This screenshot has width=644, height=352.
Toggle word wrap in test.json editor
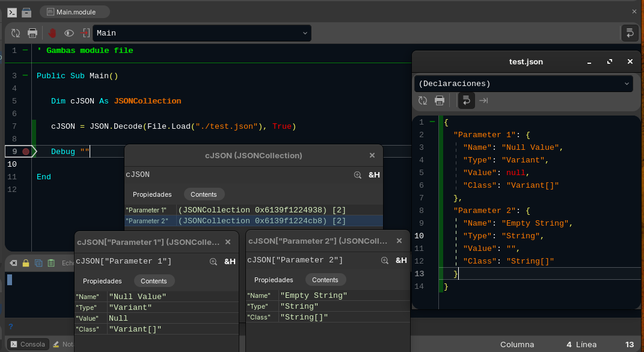click(466, 100)
